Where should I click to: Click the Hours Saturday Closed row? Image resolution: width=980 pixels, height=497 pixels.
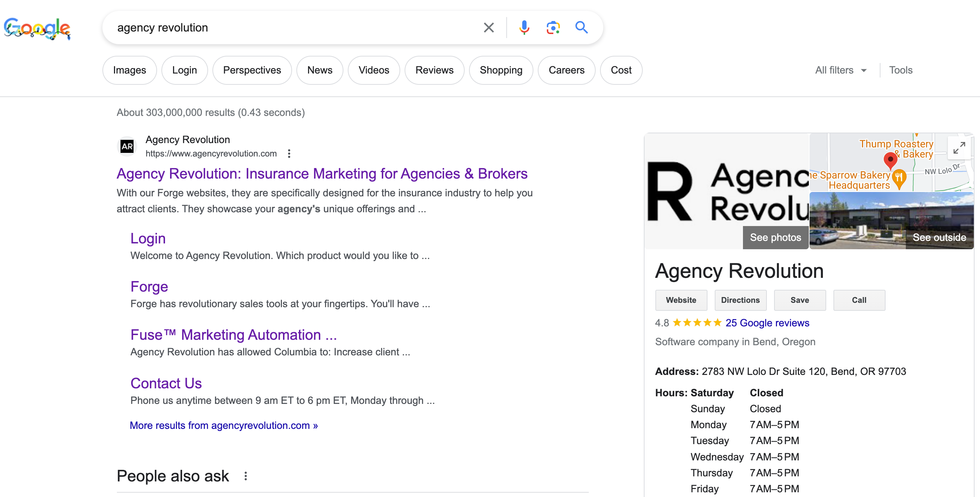tap(719, 393)
